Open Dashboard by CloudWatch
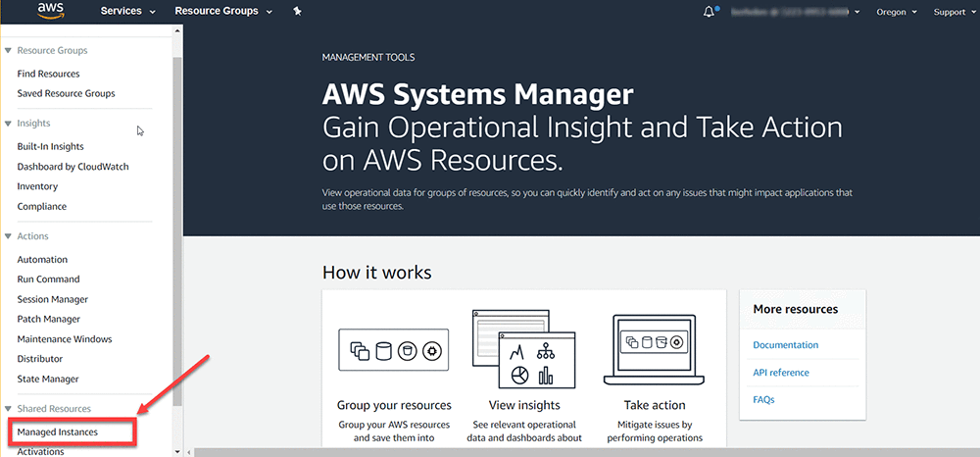Screen dimensions: 980x457 coord(73,167)
